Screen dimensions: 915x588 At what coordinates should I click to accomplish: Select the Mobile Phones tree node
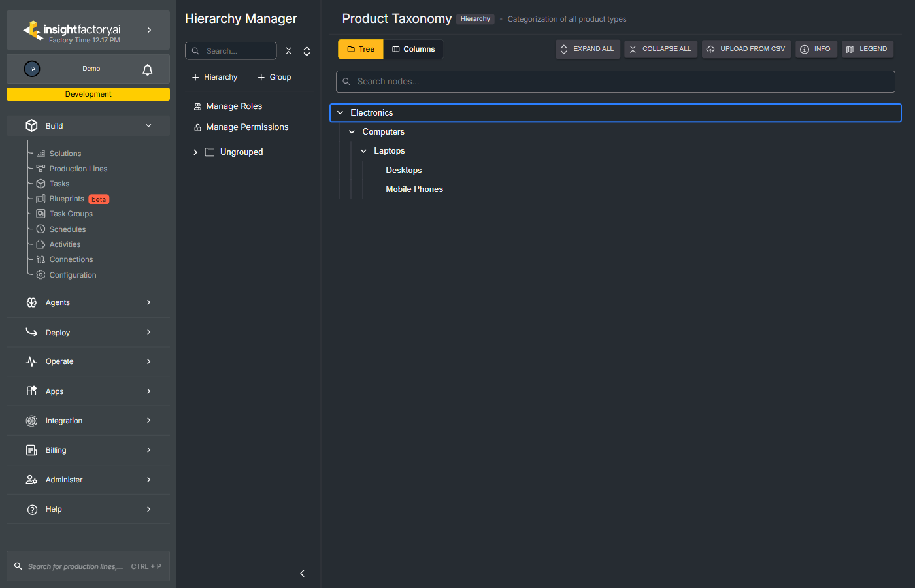click(414, 189)
